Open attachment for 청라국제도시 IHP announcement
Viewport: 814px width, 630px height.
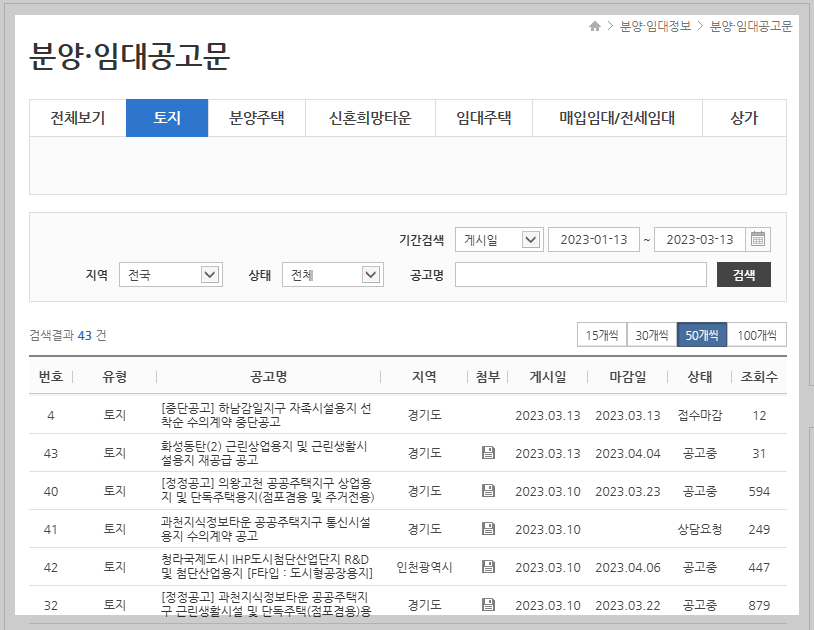(x=487, y=566)
